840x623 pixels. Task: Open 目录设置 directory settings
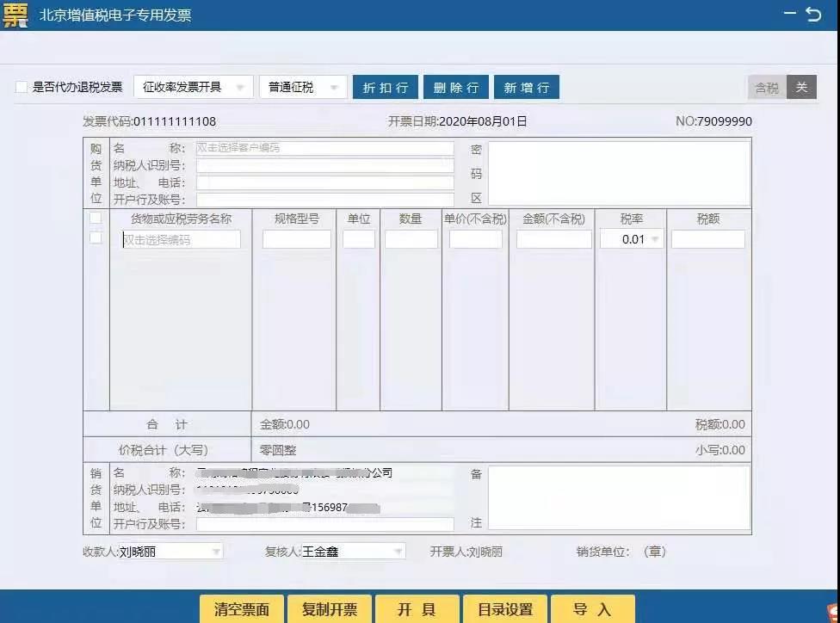(x=505, y=608)
